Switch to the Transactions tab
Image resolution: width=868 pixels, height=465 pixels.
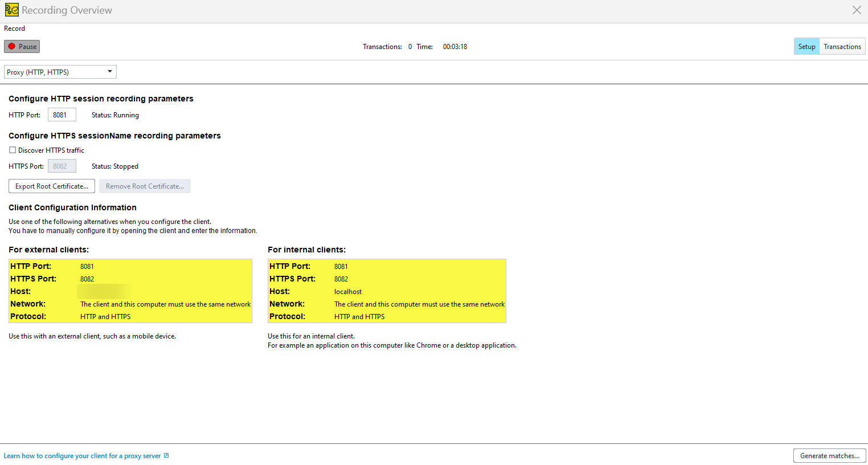click(842, 46)
